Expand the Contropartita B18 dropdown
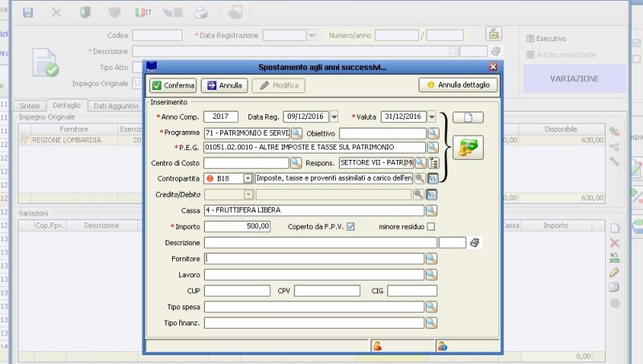Viewport: 643px width, 364px height. 248,178
